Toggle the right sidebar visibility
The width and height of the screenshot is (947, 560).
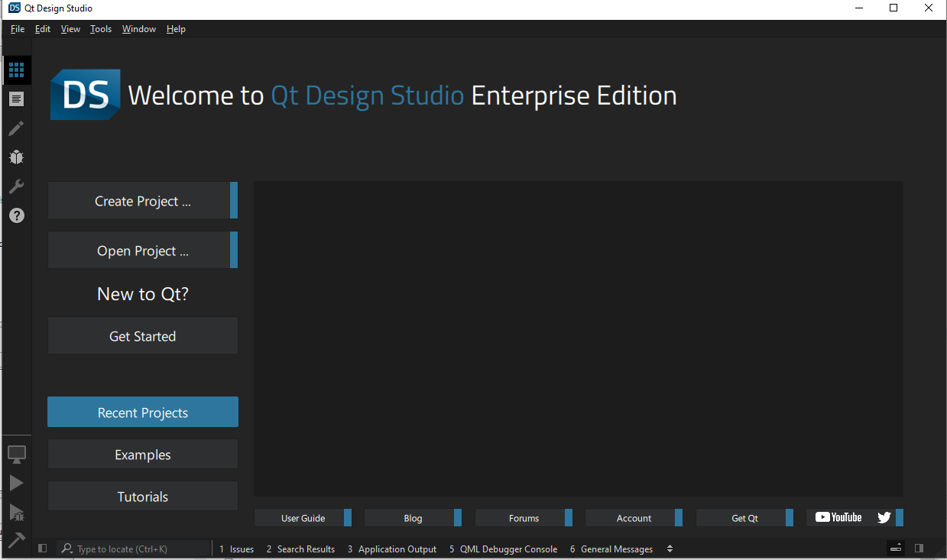[919, 549]
